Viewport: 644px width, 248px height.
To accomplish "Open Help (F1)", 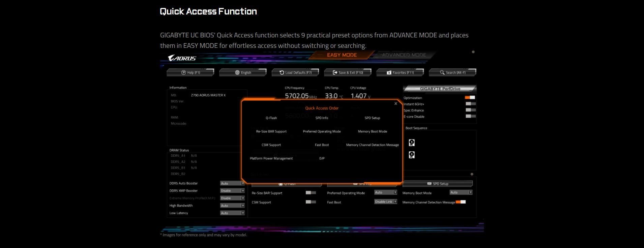I will point(191,72).
